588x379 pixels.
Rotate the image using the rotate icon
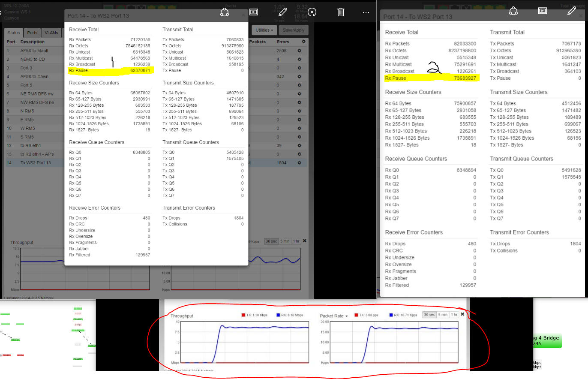click(x=312, y=12)
